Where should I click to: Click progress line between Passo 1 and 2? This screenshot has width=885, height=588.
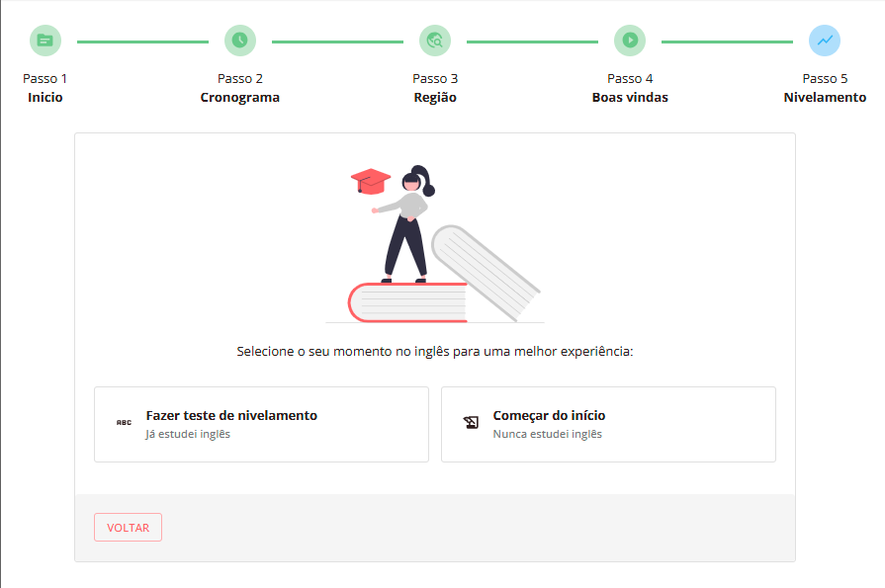point(142,42)
